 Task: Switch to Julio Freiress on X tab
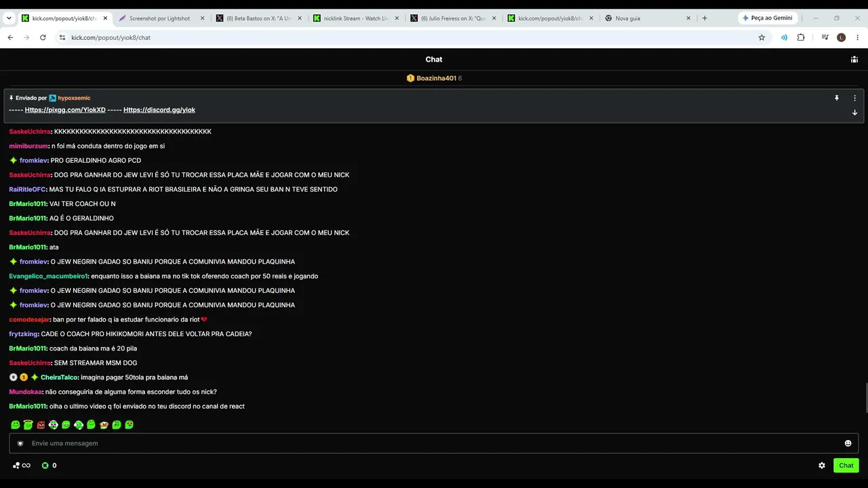[x=453, y=18]
